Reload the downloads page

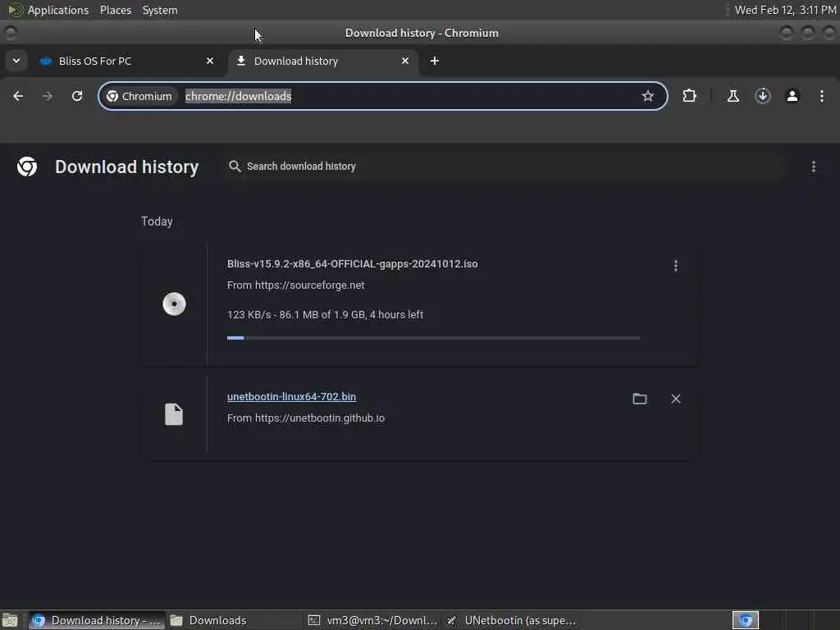pos(77,96)
